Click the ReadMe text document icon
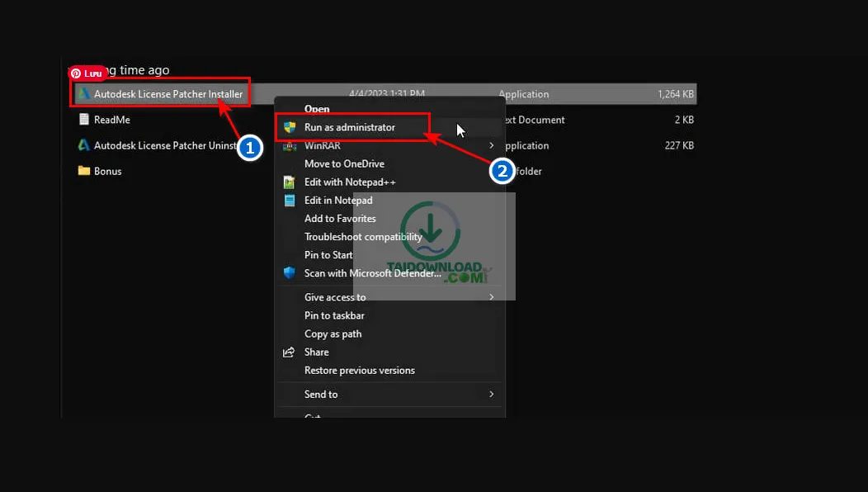 83,120
